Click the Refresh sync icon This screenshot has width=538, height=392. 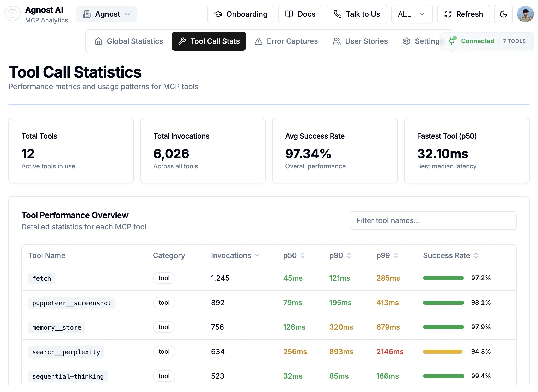448,14
